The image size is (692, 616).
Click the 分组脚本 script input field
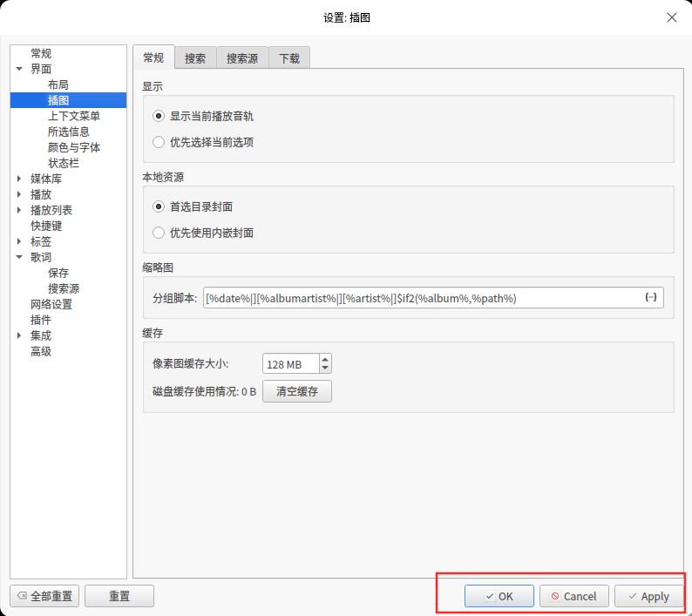click(x=433, y=298)
